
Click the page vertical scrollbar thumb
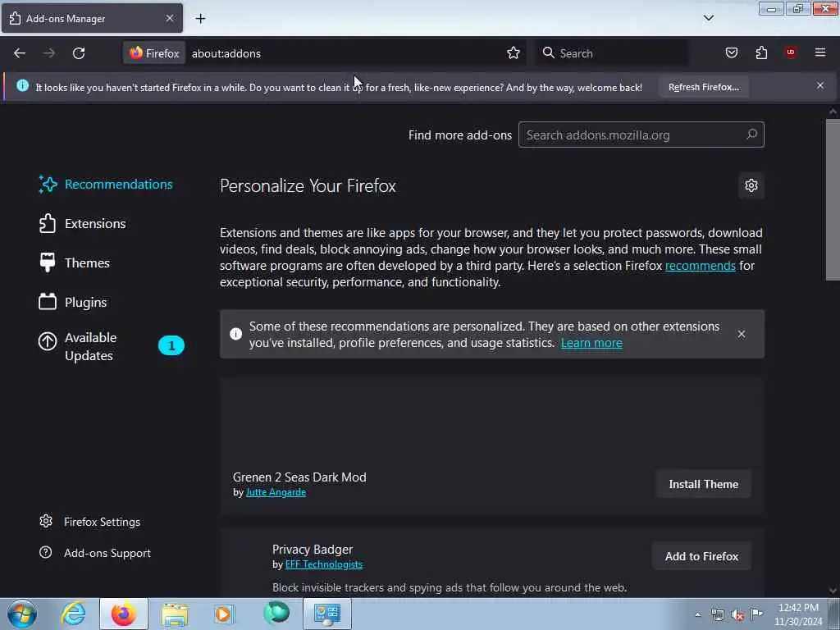click(x=833, y=199)
